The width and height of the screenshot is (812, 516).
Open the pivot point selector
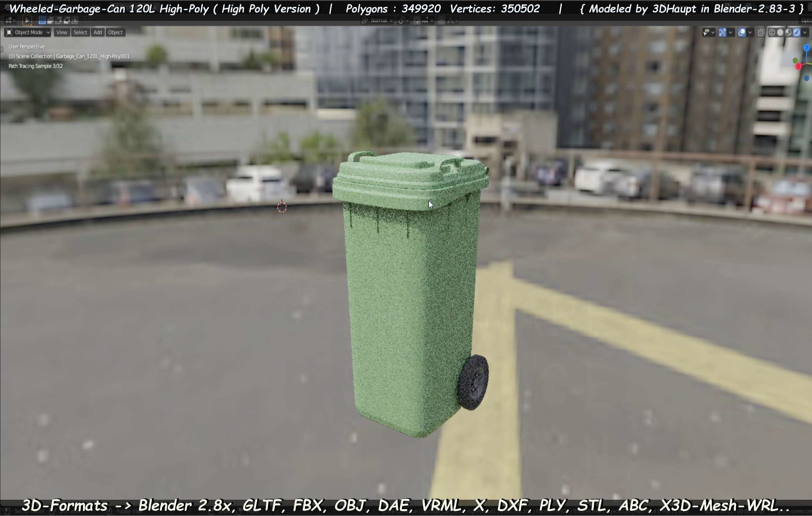point(403,21)
